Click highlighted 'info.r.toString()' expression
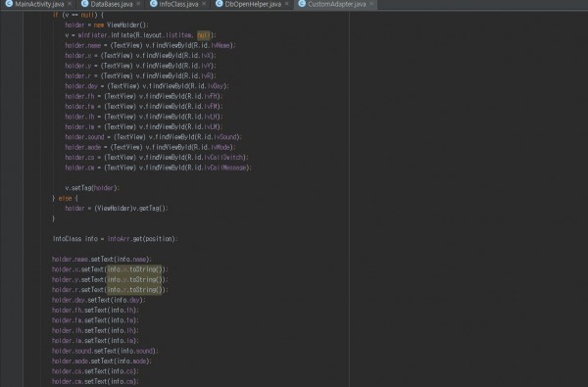This screenshot has width=588, height=387. point(134,289)
